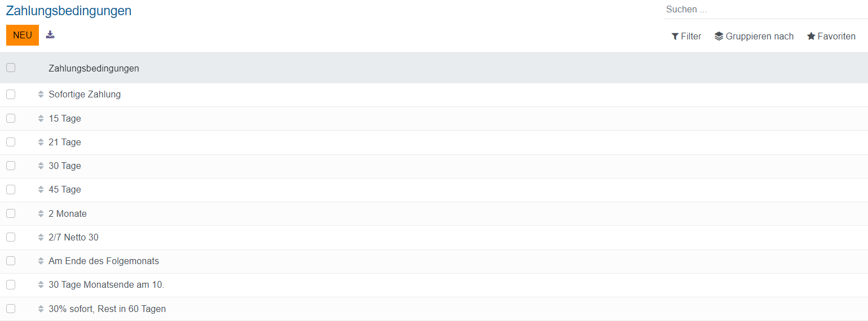Open the Sofortige Zahlung record

(x=85, y=95)
